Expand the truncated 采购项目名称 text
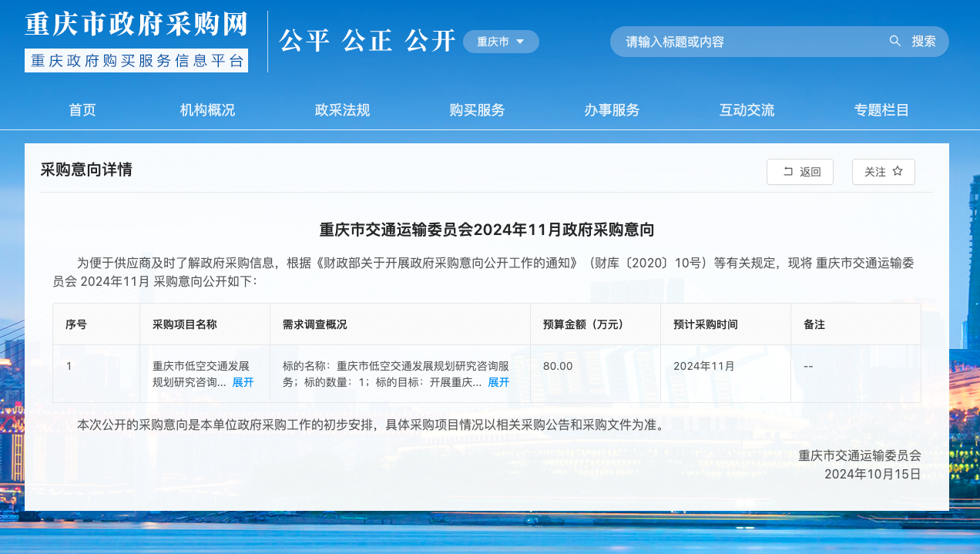The width and height of the screenshot is (980, 554). tap(243, 382)
